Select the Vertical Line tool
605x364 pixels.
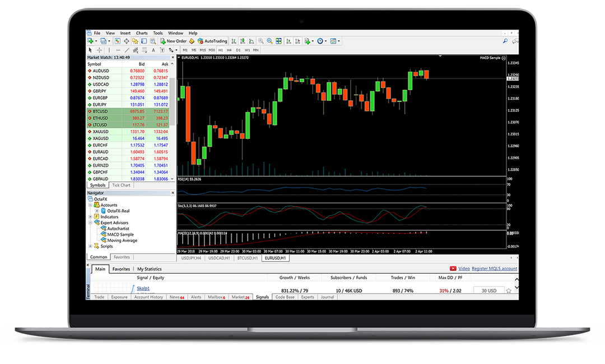tap(109, 50)
